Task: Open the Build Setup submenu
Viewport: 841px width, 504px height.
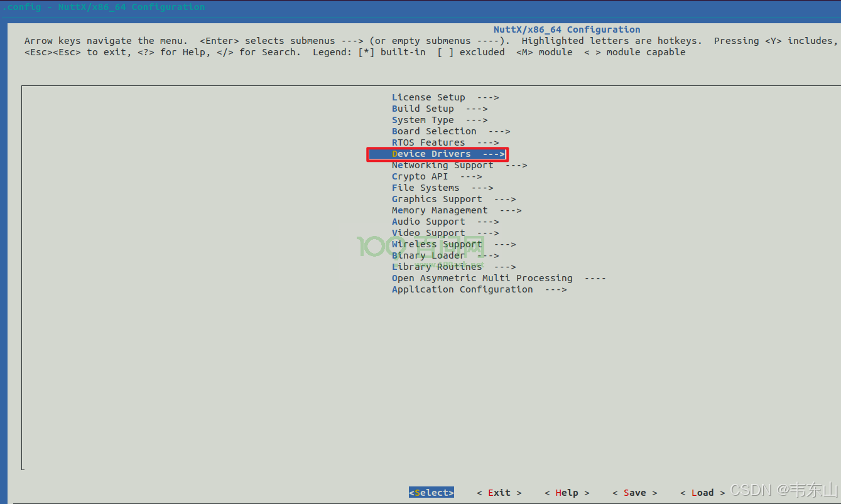Action: point(440,109)
